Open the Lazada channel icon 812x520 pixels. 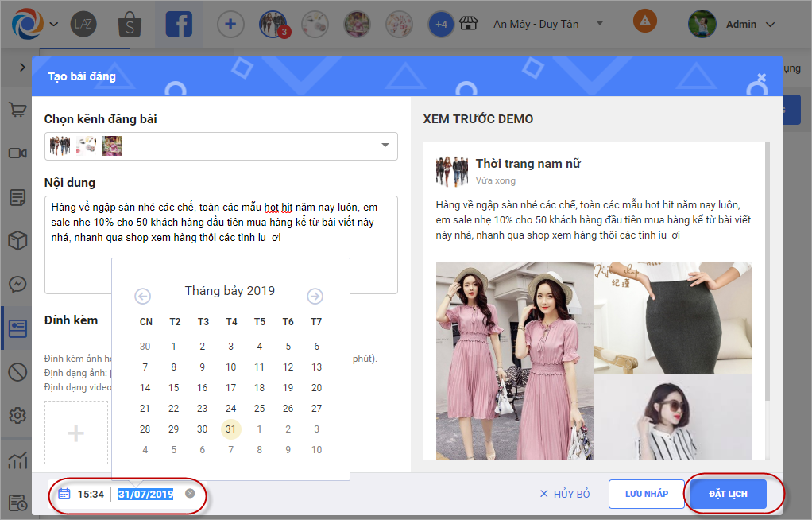(83, 24)
